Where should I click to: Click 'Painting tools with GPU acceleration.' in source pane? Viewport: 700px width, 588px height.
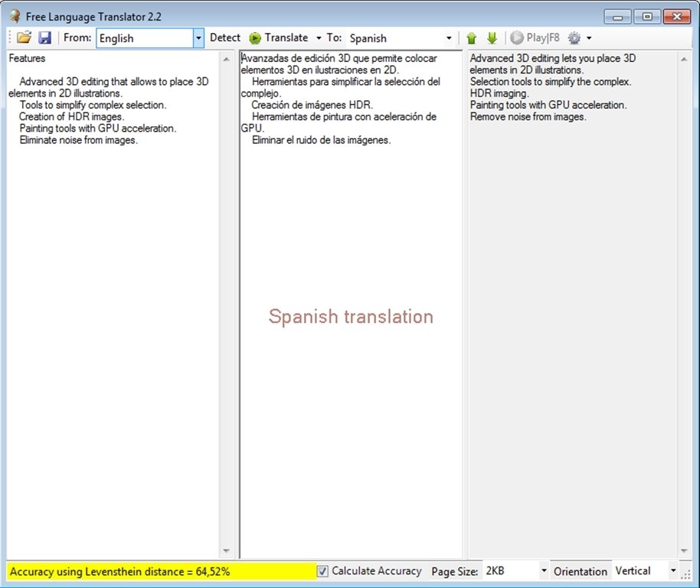[x=98, y=129]
